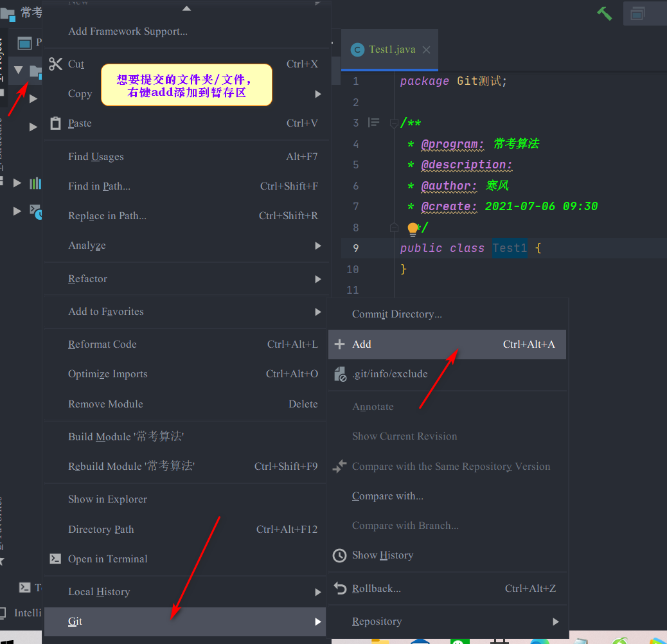The width and height of the screenshot is (667, 644).
Task: Select Reformat Code
Action: [185, 344]
